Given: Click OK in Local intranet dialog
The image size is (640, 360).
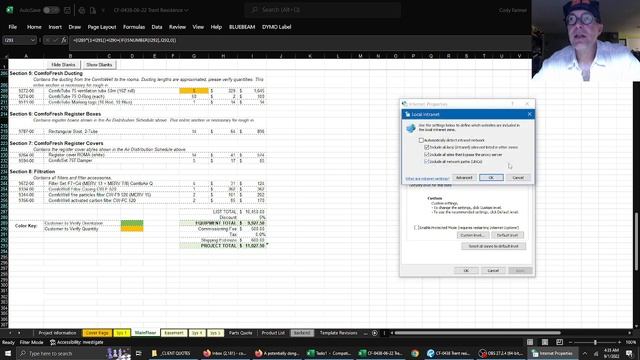Looking at the screenshot, I should pyautogui.click(x=491, y=178).
